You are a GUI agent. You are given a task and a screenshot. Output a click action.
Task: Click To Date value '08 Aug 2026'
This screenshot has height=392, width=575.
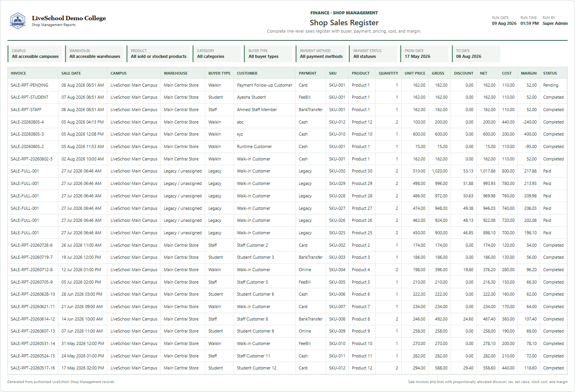pos(468,56)
